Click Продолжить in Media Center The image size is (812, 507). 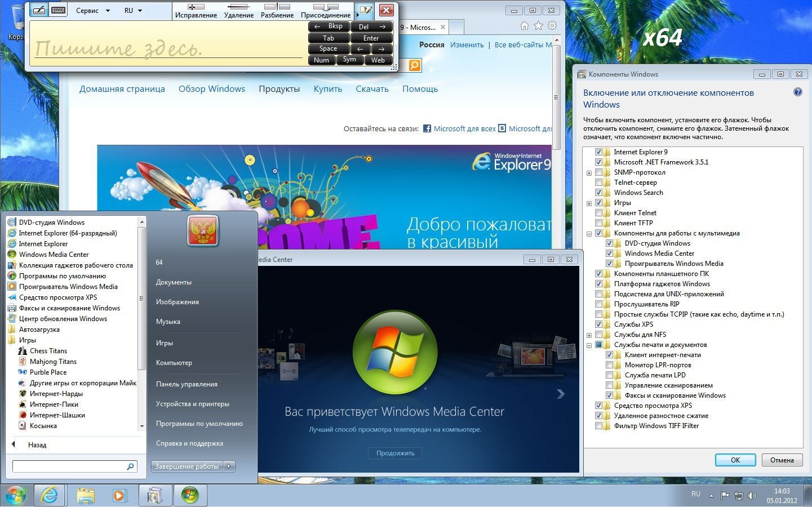click(x=395, y=453)
